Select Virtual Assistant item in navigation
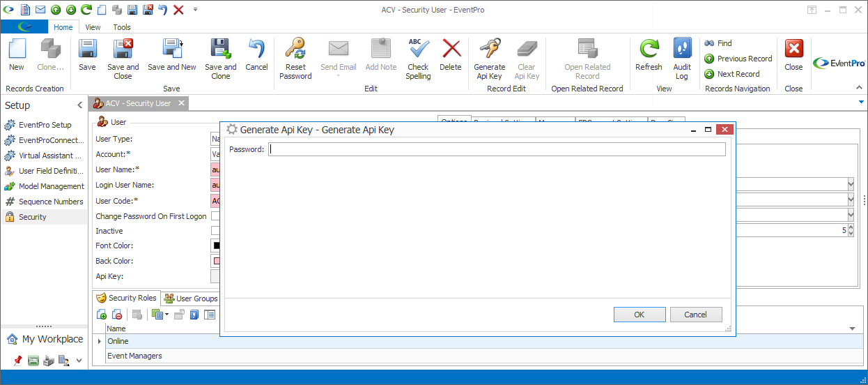This screenshot has width=868, height=385. pos(45,156)
